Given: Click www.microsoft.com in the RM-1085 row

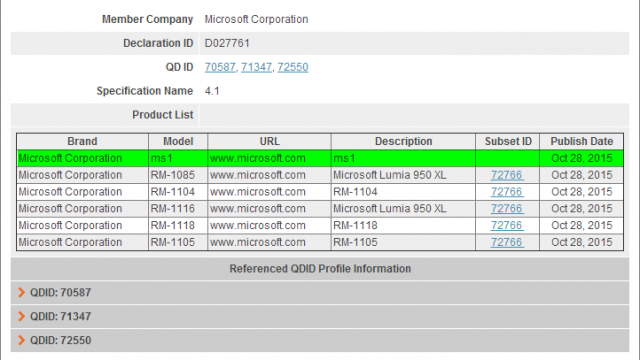Looking at the screenshot, I should [258, 175].
